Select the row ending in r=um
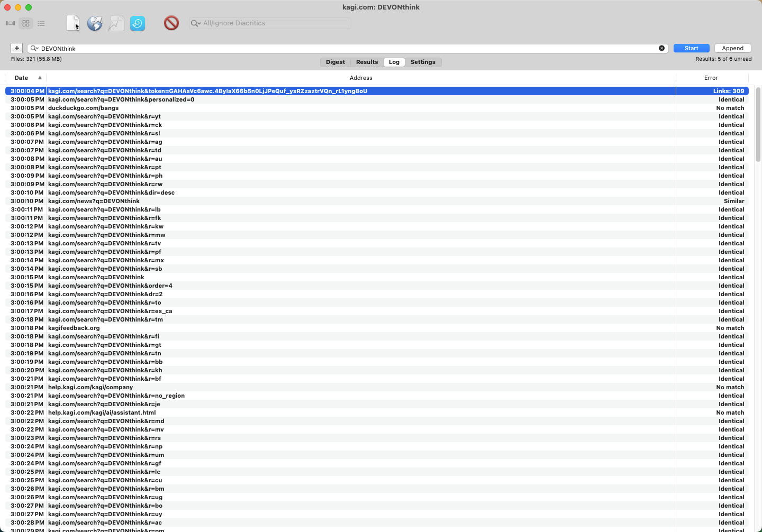762x532 pixels. (377, 455)
